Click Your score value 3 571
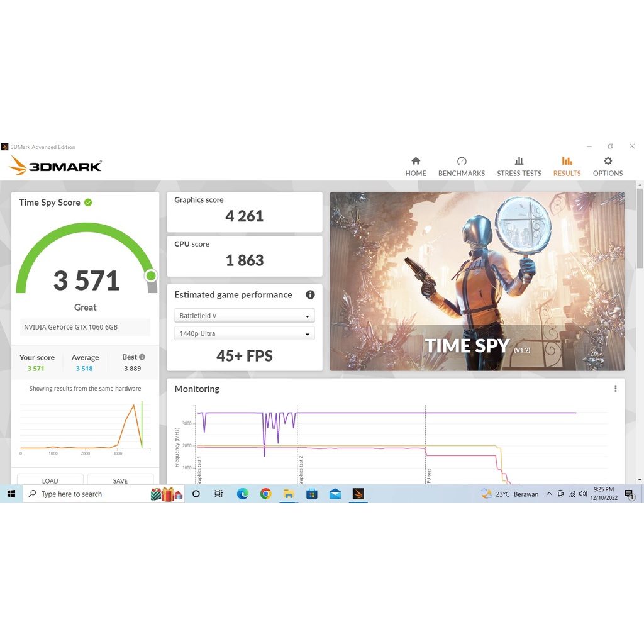This screenshot has width=644, height=644. [x=36, y=369]
